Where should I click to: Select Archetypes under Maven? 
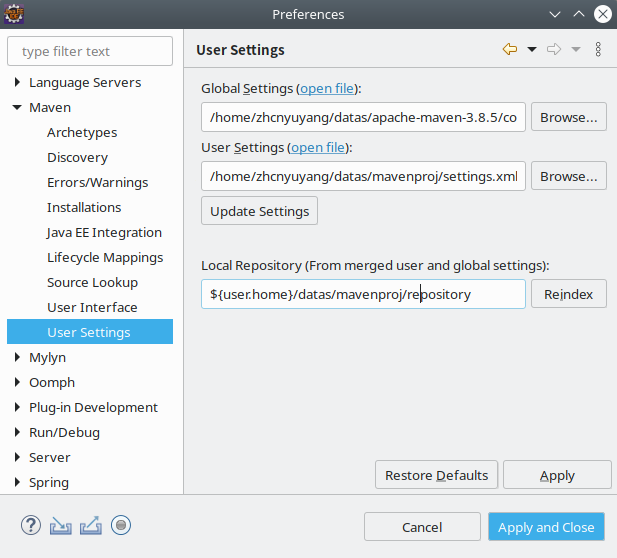(x=82, y=132)
